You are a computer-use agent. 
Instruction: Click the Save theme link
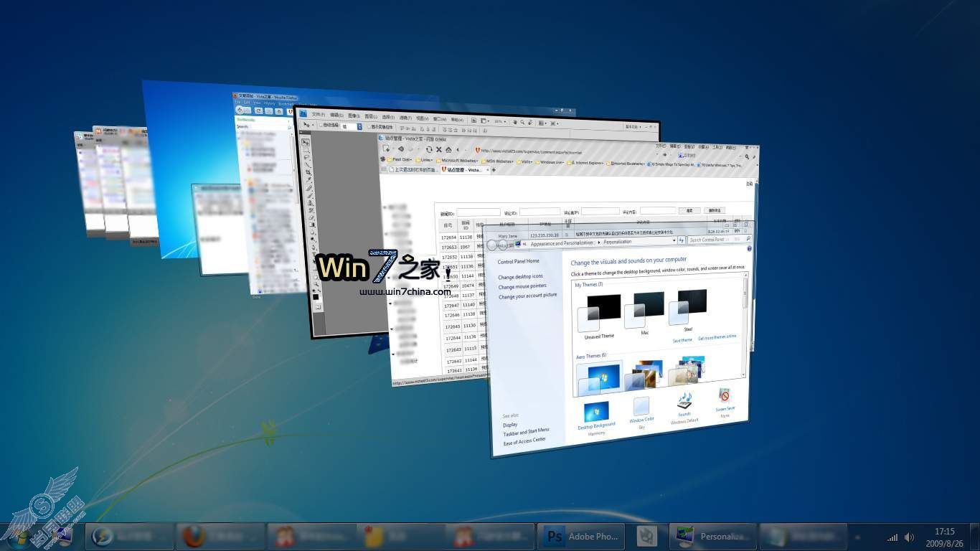pyautogui.click(x=682, y=339)
